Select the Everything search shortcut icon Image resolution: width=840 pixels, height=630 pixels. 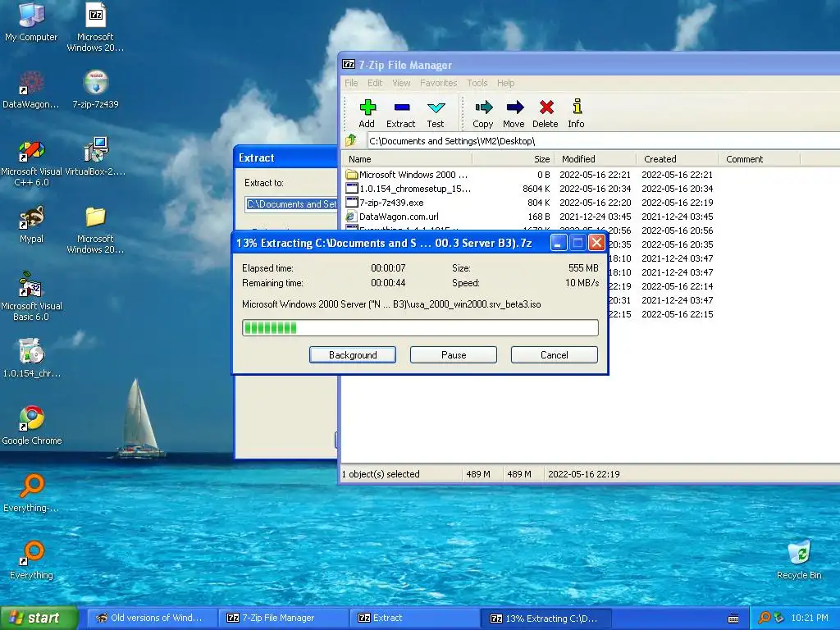pyautogui.click(x=32, y=559)
